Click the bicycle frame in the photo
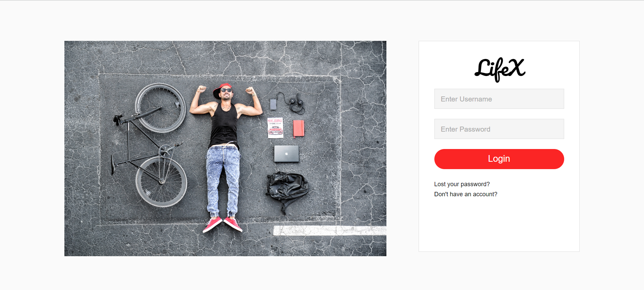644x290 pixels. [x=144, y=141]
